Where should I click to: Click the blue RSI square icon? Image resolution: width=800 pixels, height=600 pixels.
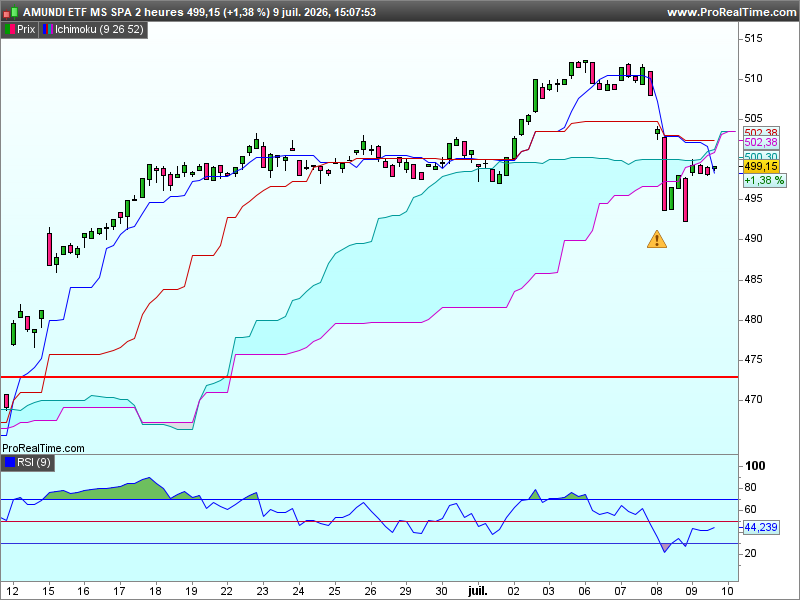(10, 463)
